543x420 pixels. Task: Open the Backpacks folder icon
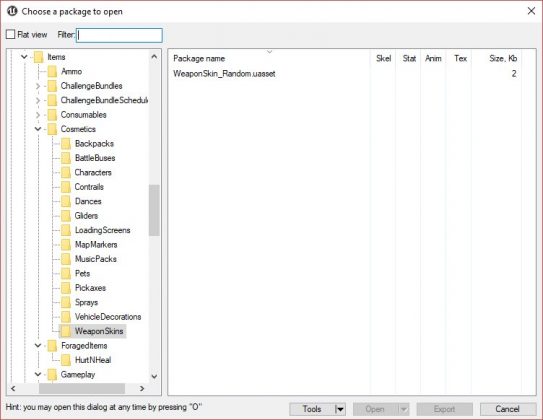pyautogui.click(x=66, y=144)
